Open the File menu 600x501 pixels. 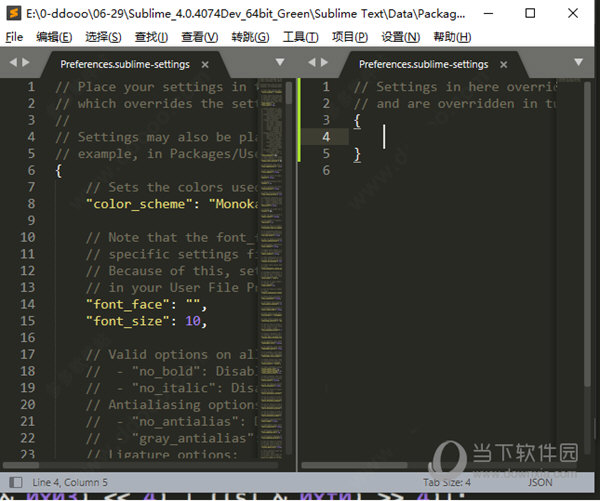click(14, 37)
